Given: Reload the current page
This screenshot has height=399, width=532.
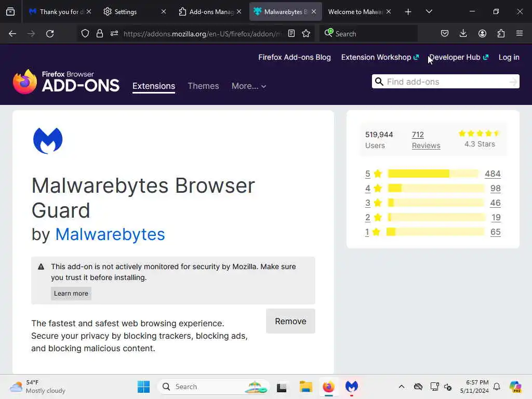Looking at the screenshot, I should click(50, 34).
